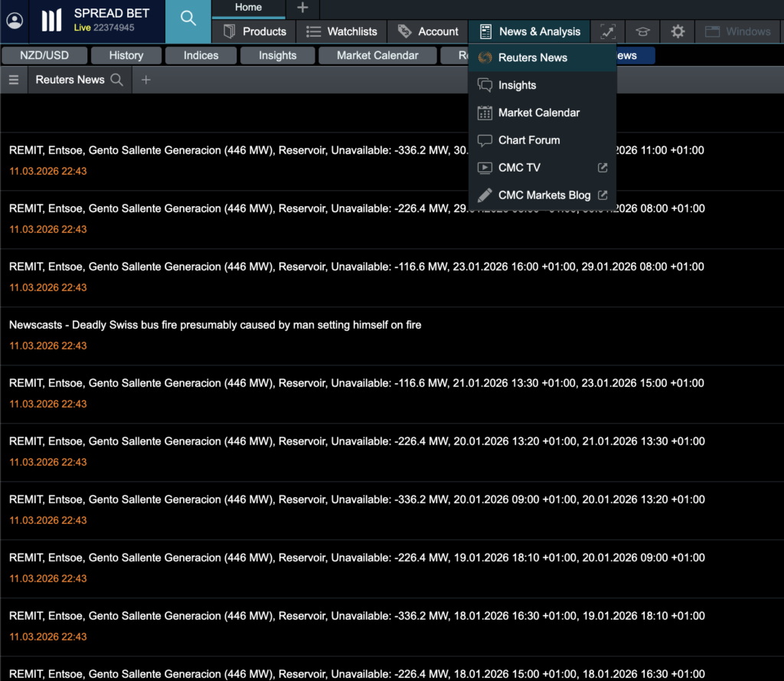Image resolution: width=784 pixels, height=681 pixels.
Task: Click the speech-bubble icon beside Insights in the menu
Action: (x=484, y=85)
